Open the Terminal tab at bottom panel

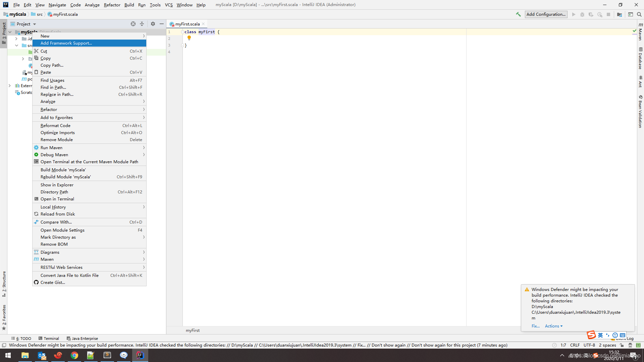[x=50, y=338]
